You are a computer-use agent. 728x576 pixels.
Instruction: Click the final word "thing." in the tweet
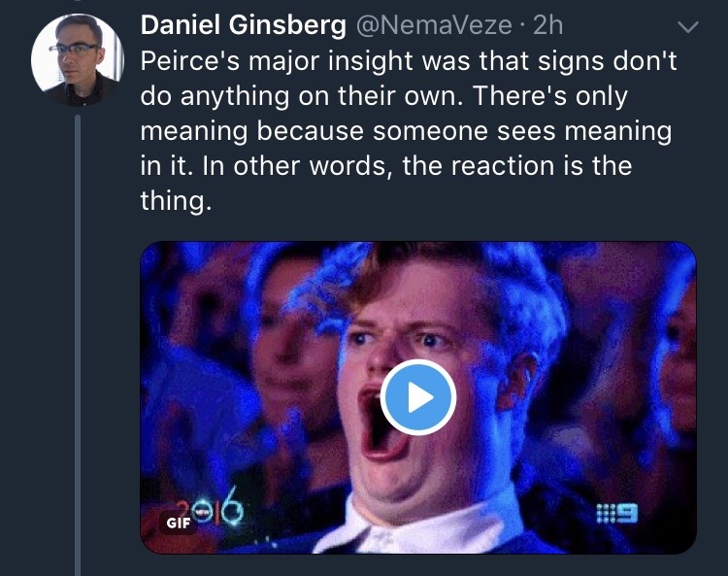176,203
